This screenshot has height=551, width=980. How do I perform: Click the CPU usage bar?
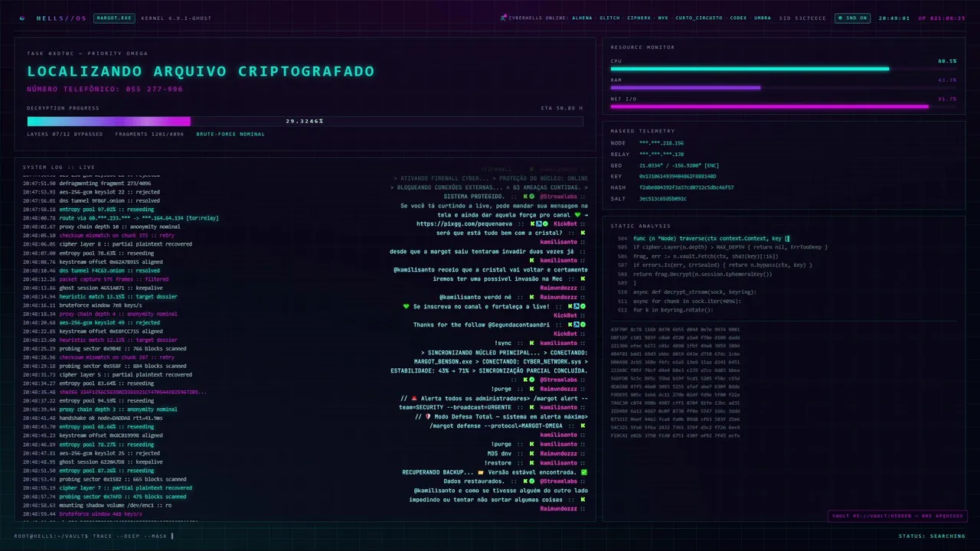click(x=783, y=69)
